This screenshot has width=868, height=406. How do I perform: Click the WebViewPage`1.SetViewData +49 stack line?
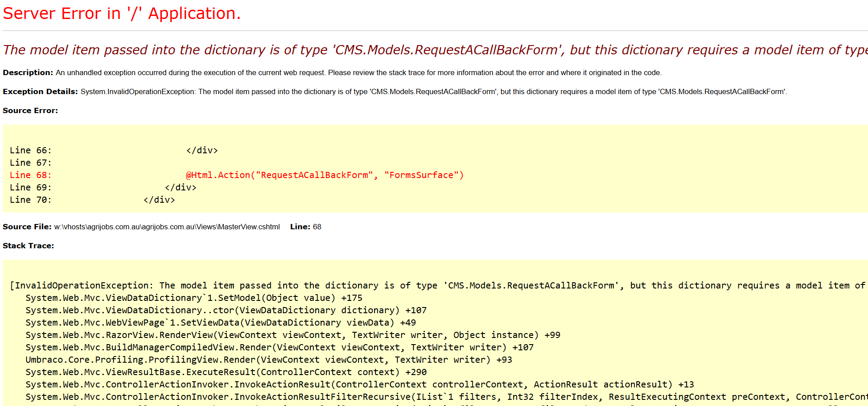(221, 323)
